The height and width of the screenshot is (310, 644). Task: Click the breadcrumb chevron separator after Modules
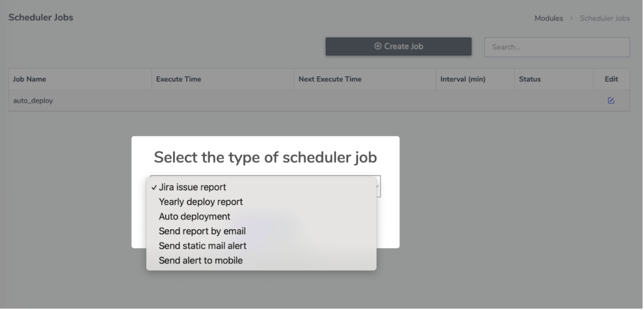tap(571, 18)
